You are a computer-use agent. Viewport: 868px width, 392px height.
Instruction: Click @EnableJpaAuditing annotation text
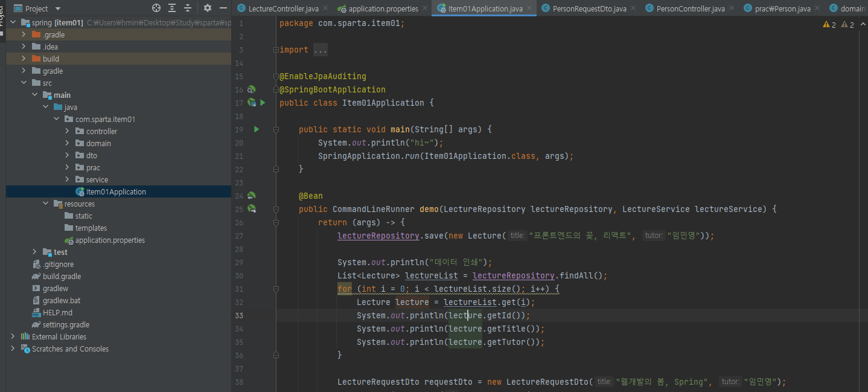(x=323, y=76)
